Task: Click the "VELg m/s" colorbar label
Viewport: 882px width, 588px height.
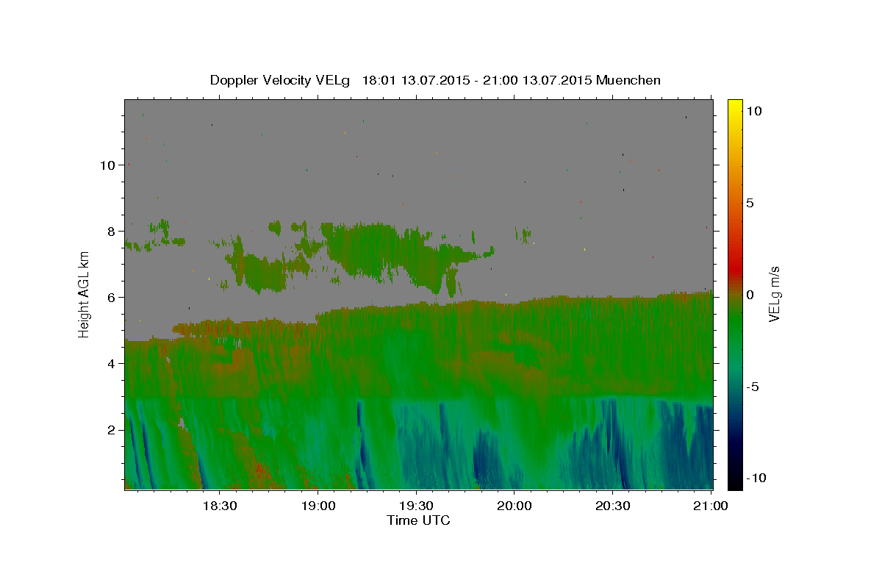Action: (x=775, y=294)
